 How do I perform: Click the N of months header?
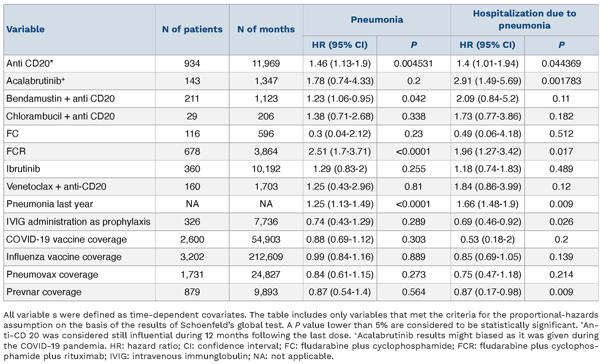pos(266,29)
